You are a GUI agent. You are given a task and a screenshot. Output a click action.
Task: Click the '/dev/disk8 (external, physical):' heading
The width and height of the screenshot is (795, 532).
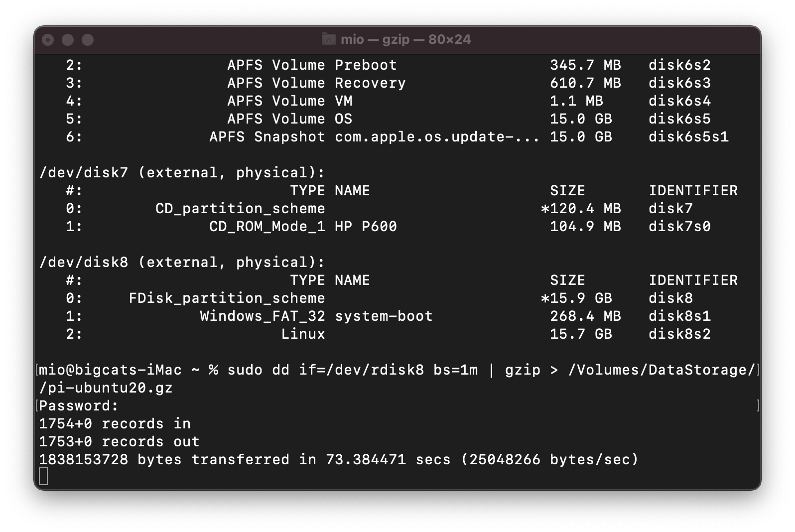tap(182, 263)
